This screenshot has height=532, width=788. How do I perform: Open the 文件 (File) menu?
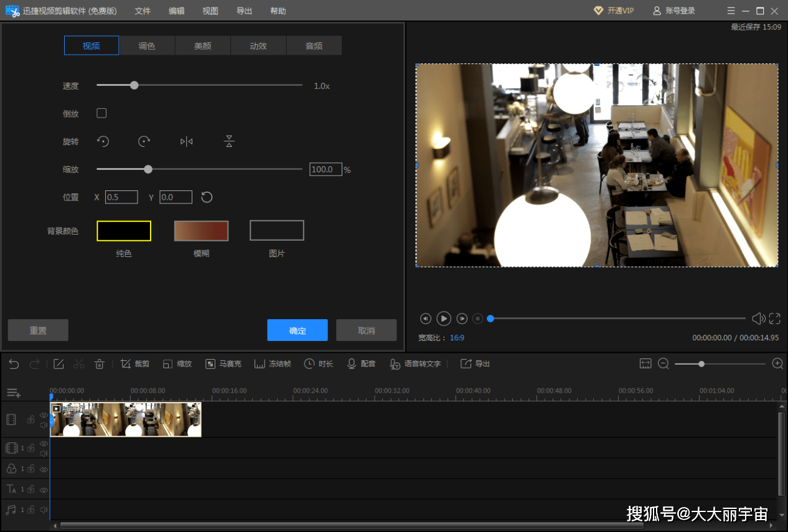(143, 11)
